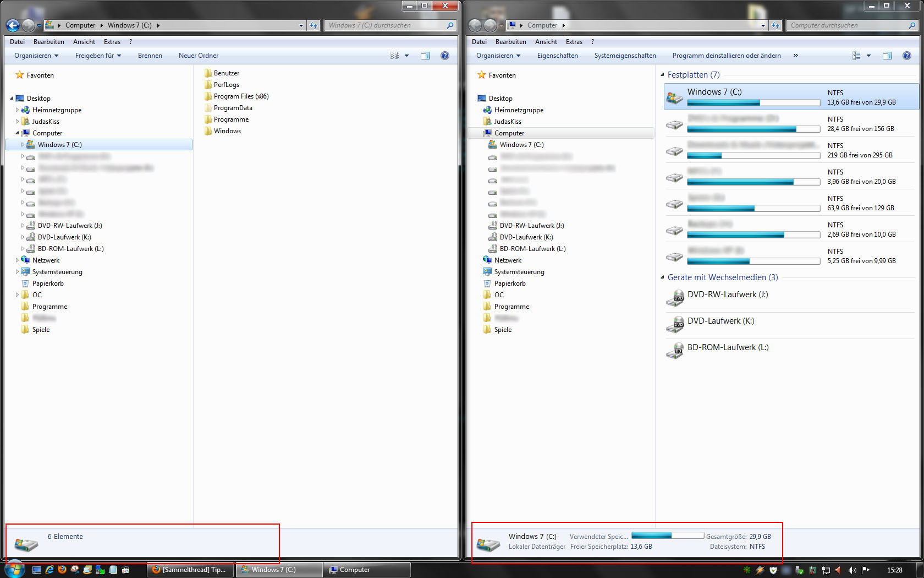Click the Windows Start orb on the taskbar

(14, 569)
